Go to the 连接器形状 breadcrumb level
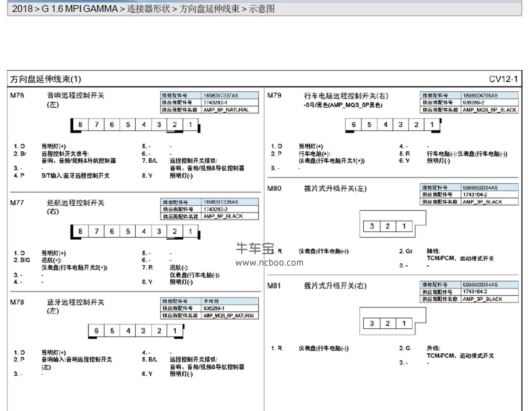The height and width of the screenshot is (411, 532). pos(148,9)
